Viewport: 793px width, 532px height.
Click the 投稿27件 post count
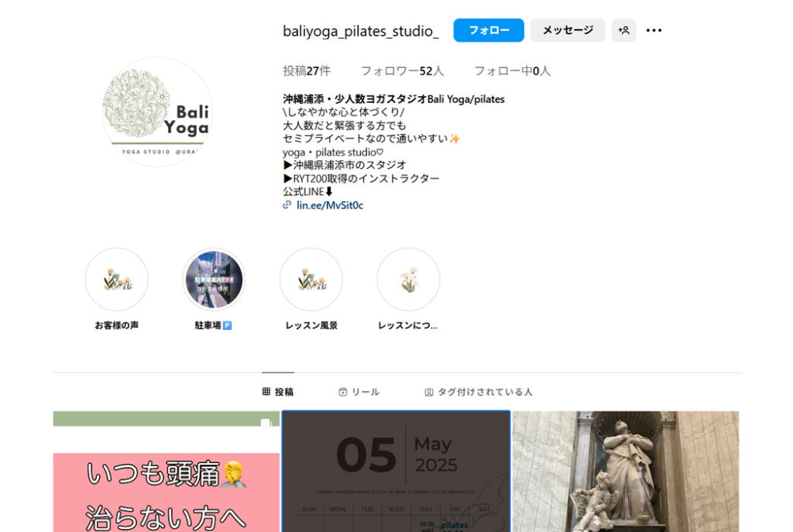pyautogui.click(x=307, y=70)
